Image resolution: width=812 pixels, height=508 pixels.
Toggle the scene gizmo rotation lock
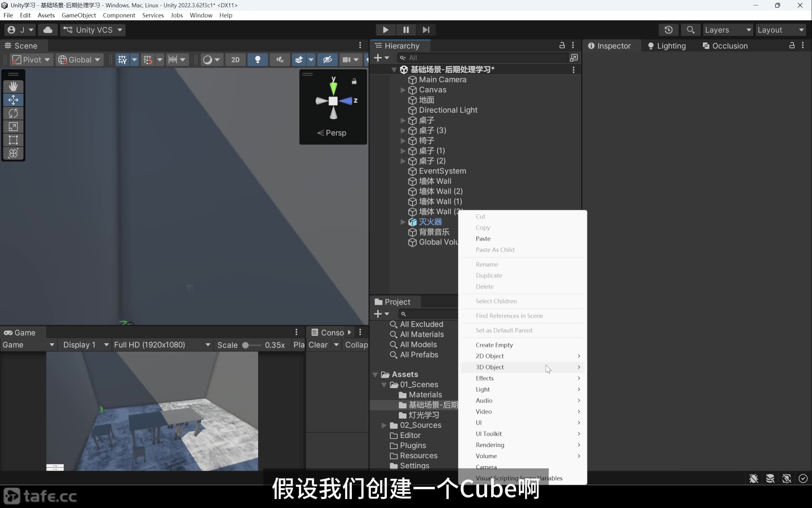point(354,81)
